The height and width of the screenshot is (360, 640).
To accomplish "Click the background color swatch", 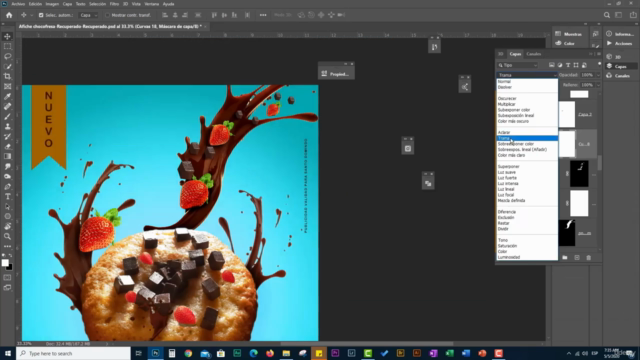I will tap(10, 268).
